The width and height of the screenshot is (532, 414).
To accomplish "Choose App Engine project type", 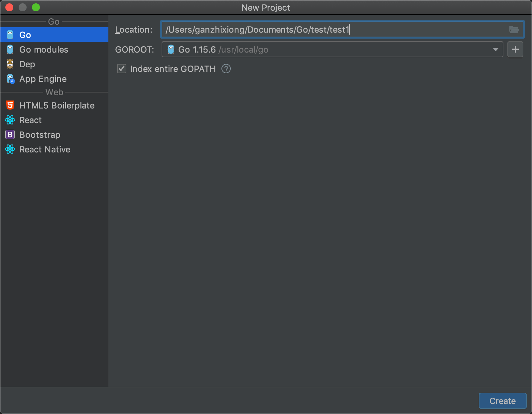I will point(54,79).
